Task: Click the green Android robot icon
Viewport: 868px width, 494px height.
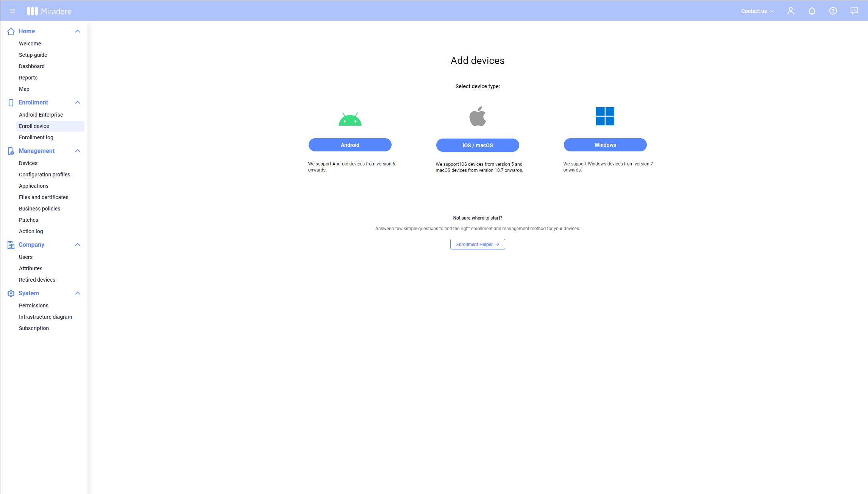Action: click(x=350, y=119)
